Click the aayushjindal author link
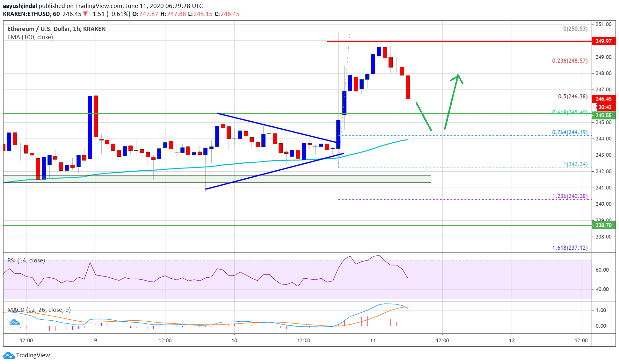 tap(20, 6)
